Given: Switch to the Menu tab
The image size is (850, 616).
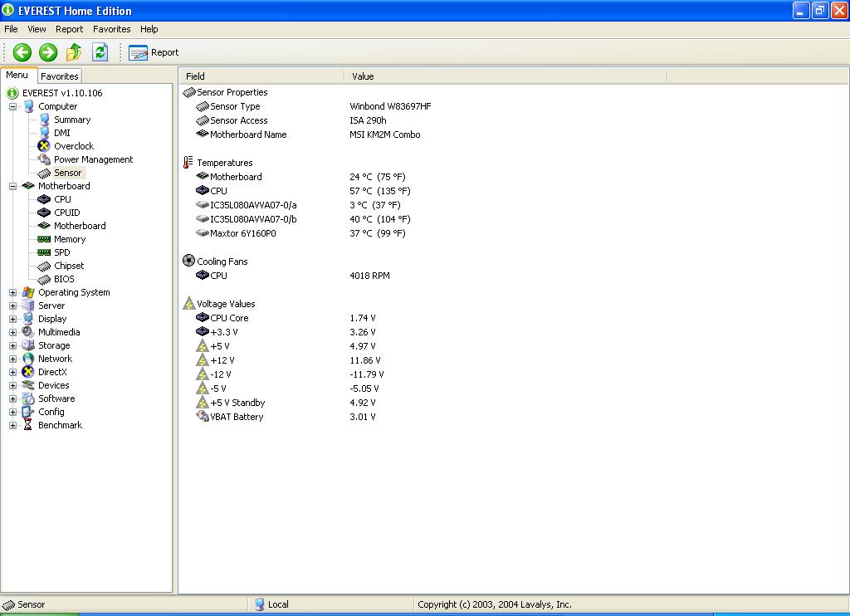Looking at the screenshot, I should tap(17, 76).
